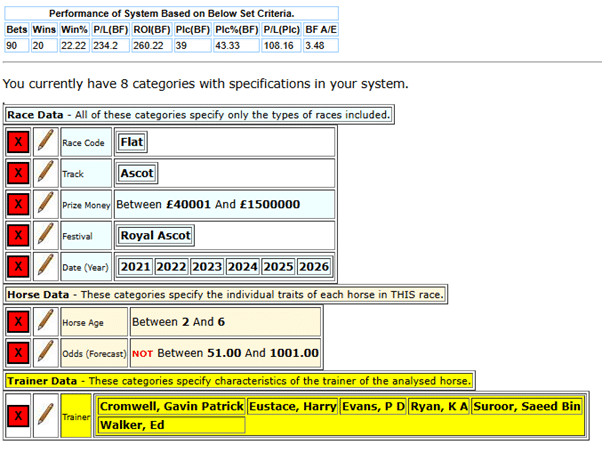Select trainer Ryan, K A

pos(439,407)
